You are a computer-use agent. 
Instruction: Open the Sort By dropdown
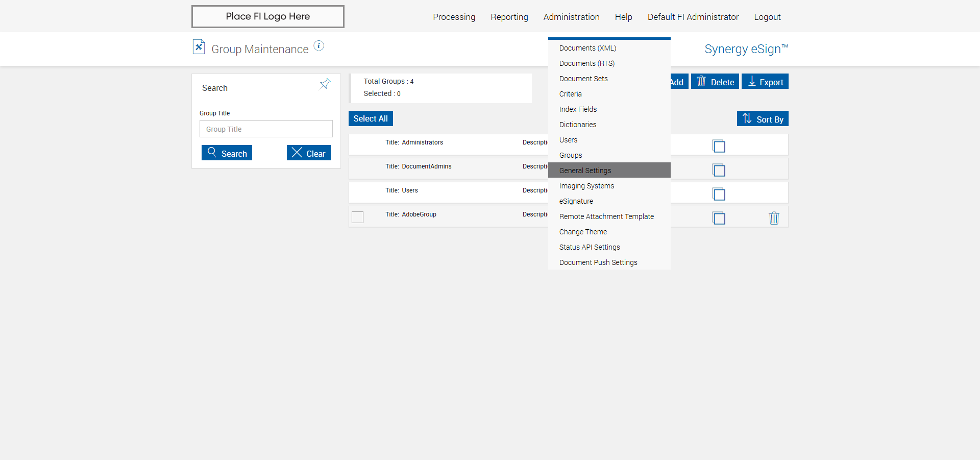[763, 118]
